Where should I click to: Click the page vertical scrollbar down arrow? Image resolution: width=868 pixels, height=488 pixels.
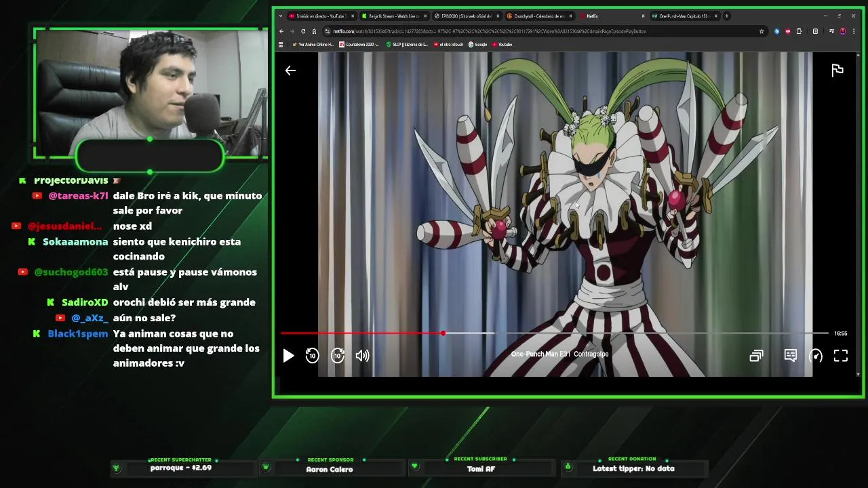click(x=858, y=374)
